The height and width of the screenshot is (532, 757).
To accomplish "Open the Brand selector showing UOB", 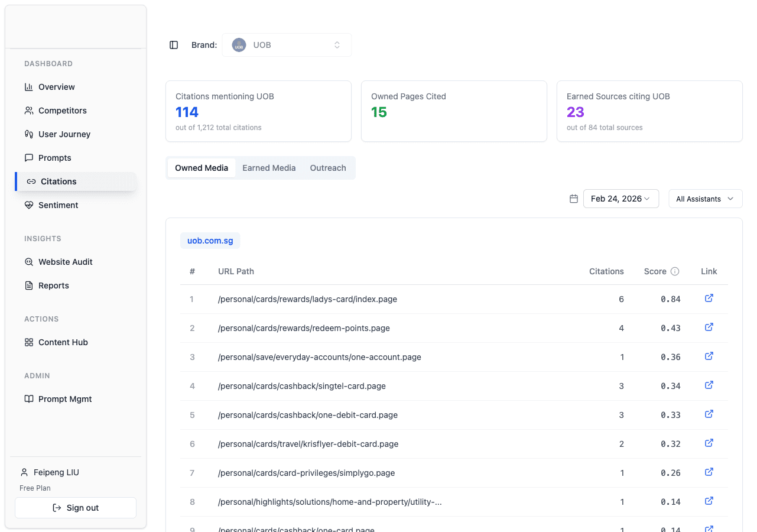I will 287,44.
